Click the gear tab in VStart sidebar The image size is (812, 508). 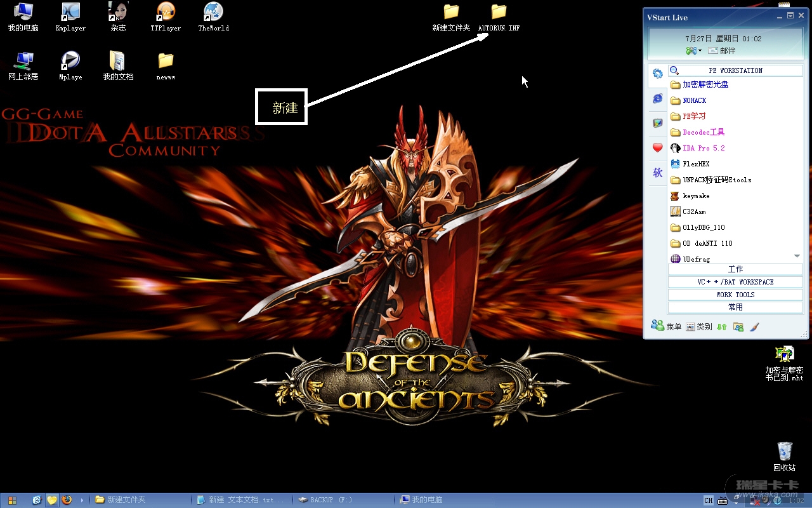click(658, 74)
